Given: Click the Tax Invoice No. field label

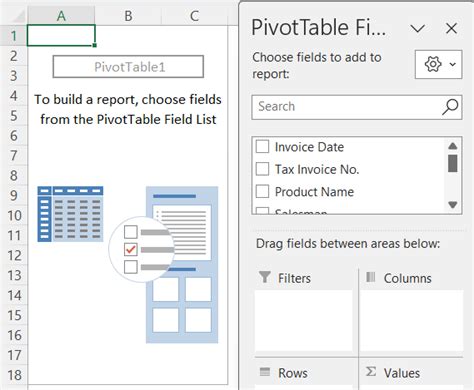Looking at the screenshot, I should pos(317,169).
